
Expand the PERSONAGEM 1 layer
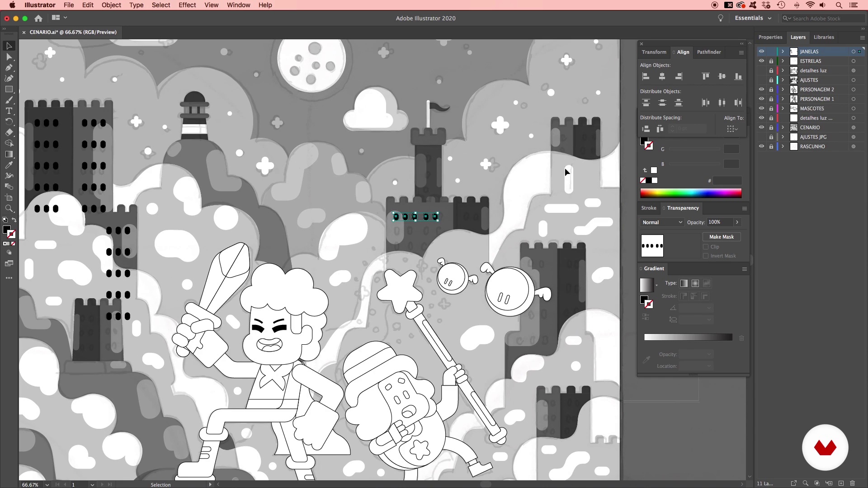(x=783, y=99)
